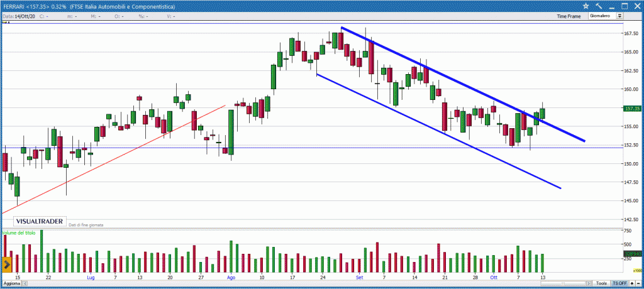The image size is (644, 289).
Task: Click the 142.50 price axis label
Action: point(631,220)
